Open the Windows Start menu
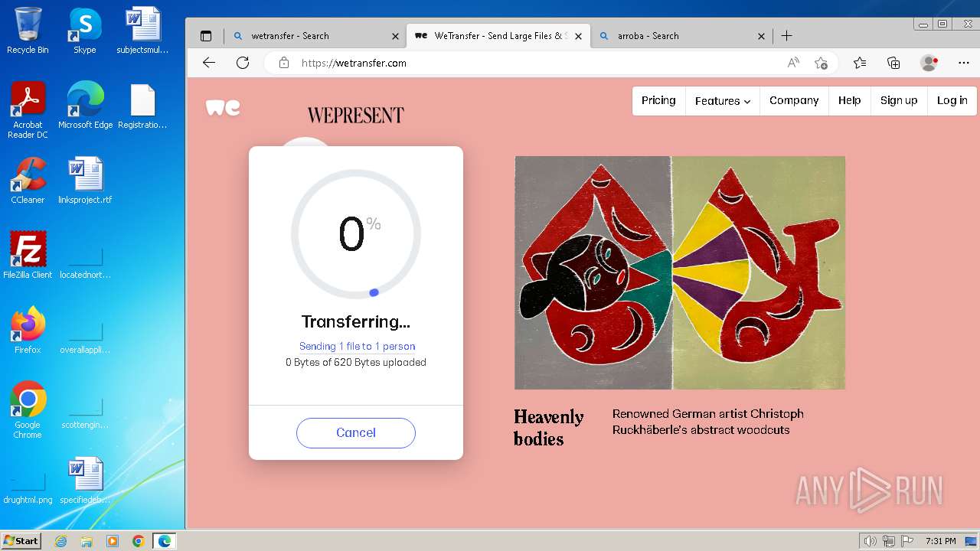 point(21,540)
